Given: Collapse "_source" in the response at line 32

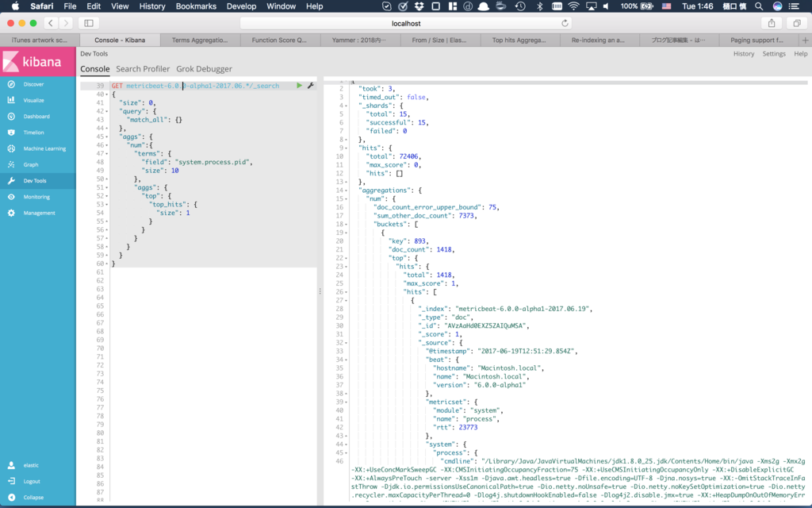Looking at the screenshot, I should (346, 343).
